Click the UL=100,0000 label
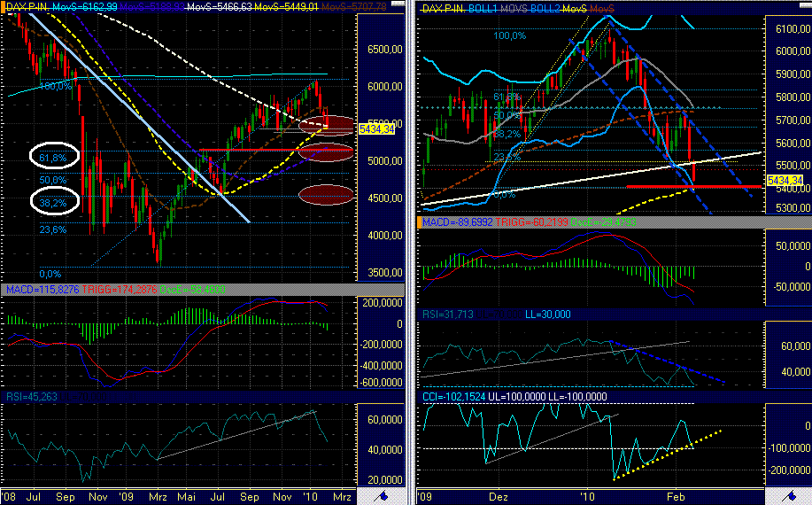812x505 pixels. [517, 397]
